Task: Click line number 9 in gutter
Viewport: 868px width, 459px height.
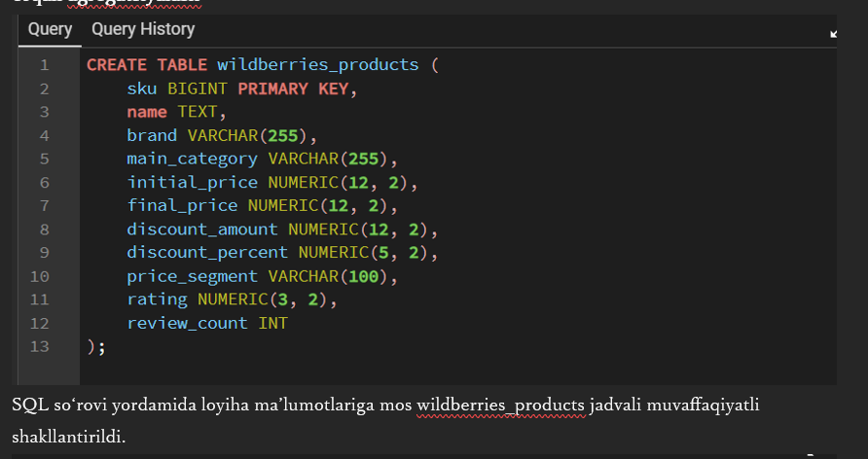Action: [45, 252]
